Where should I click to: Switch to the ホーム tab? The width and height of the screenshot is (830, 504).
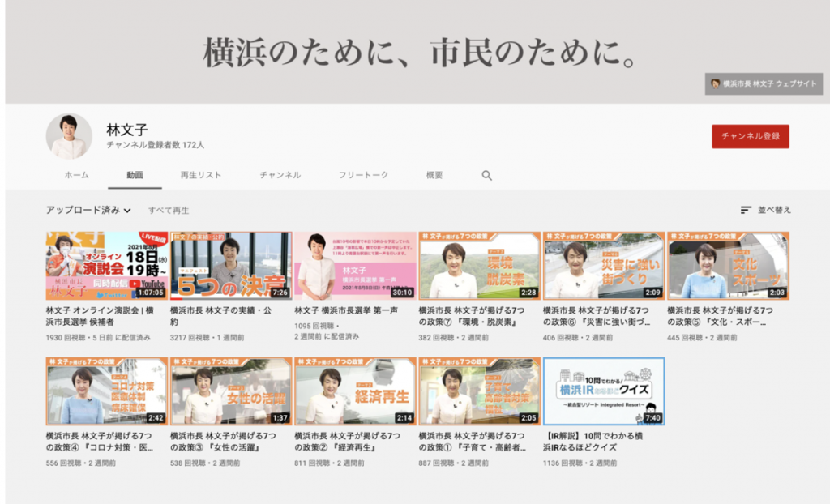click(x=76, y=175)
